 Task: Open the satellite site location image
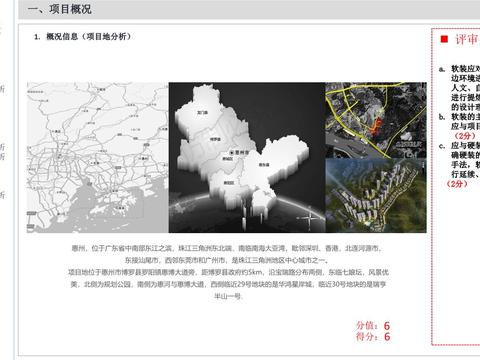coord(376,120)
